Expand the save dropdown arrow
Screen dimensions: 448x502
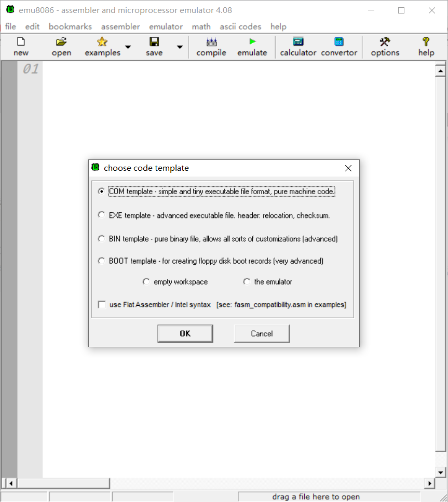[x=180, y=47]
